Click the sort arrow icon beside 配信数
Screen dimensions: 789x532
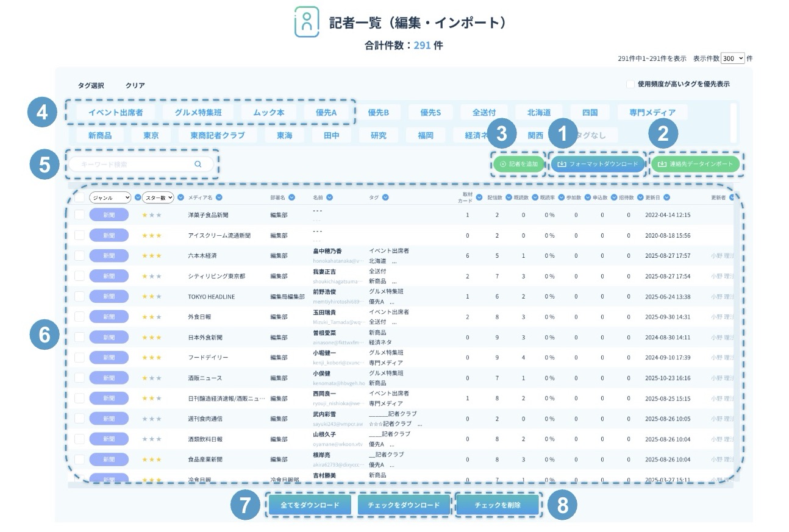(x=507, y=197)
